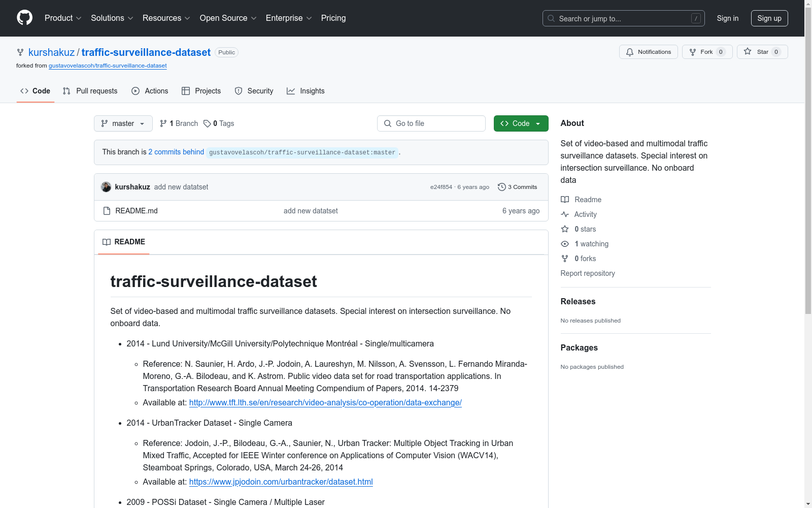
Task: Click the e24f854 commit hash
Action: point(441,187)
